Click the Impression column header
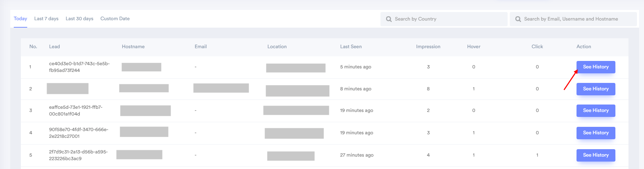The height and width of the screenshot is (169, 644). pos(428,47)
